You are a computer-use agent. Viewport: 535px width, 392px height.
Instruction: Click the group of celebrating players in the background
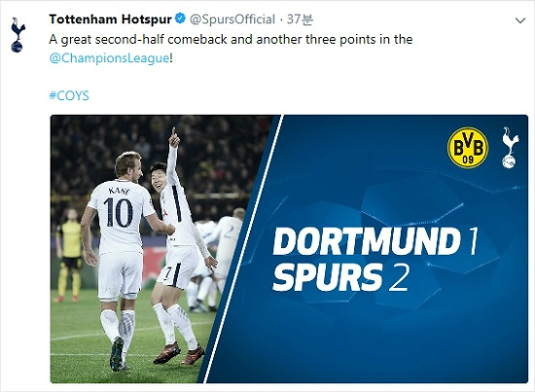tap(215, 260)
